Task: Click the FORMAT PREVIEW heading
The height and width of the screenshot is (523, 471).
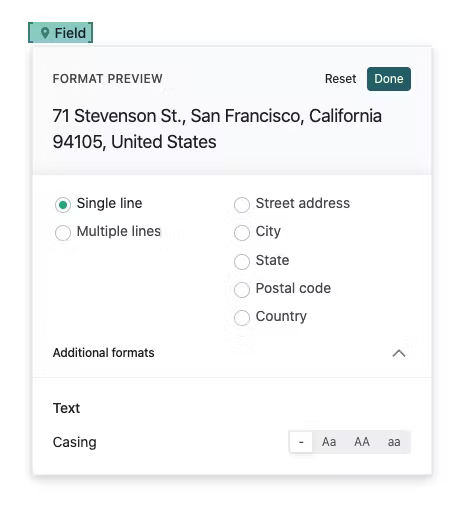Action: (107, 79)
